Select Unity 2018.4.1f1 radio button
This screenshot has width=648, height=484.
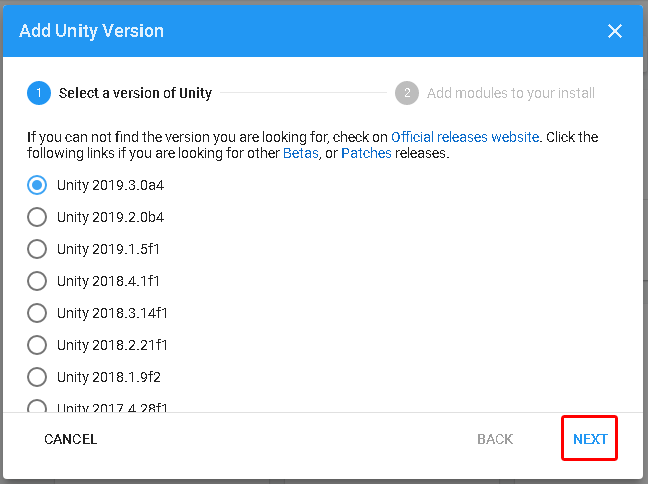click(x=37, y=281)
